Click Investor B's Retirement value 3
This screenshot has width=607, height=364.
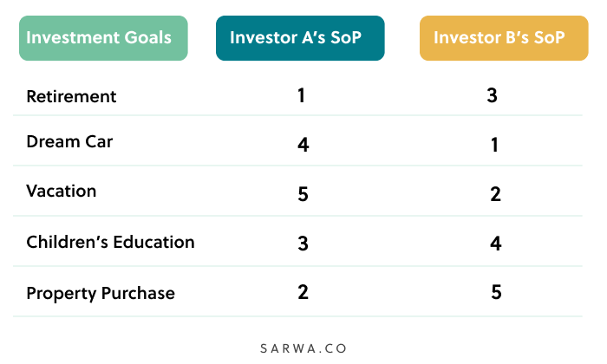coord(493,94)
